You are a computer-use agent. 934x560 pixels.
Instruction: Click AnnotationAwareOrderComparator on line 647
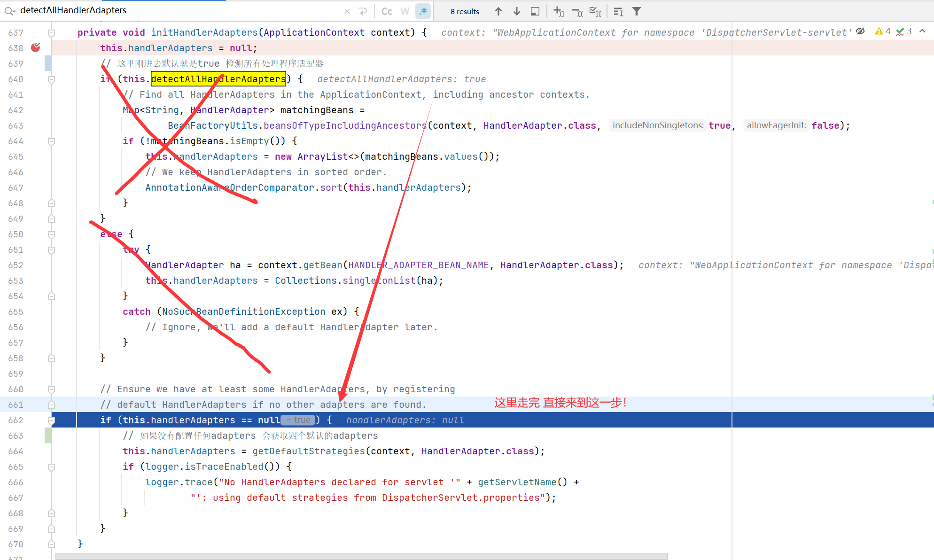coord(230,187)
